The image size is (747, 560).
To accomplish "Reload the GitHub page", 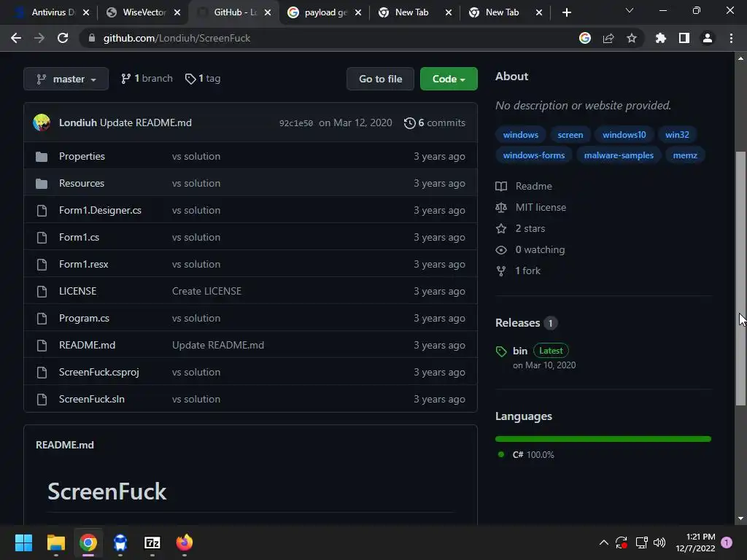I will [63, 38].
